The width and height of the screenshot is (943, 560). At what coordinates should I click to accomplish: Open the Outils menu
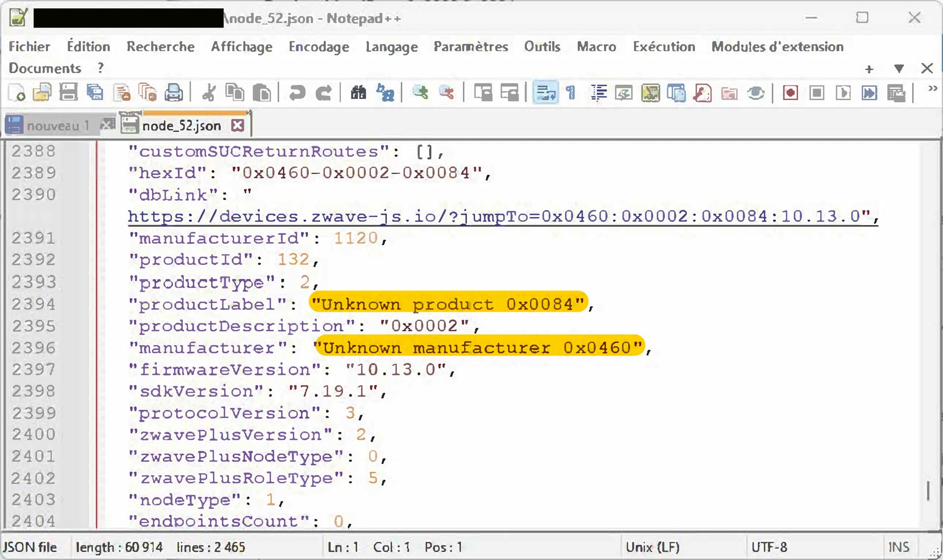(542, 47)
